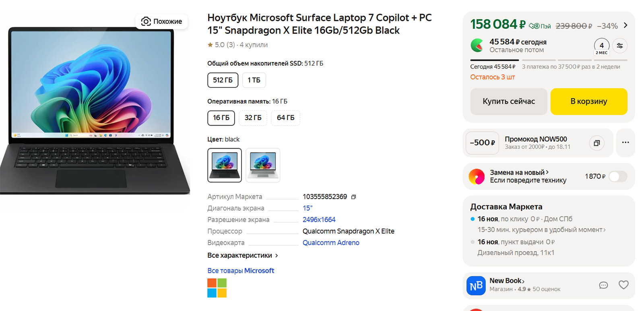The height and width of the screenshot is (311, 644).
Task: Open payment plan settings sliders icon
Action: point(620,46)
